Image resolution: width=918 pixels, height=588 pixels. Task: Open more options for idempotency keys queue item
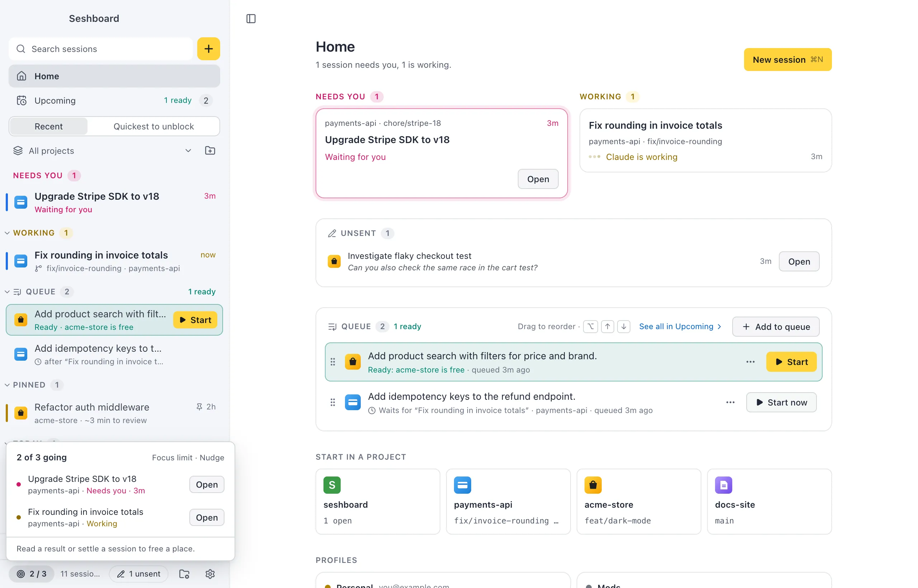click(x=730, y=402)
